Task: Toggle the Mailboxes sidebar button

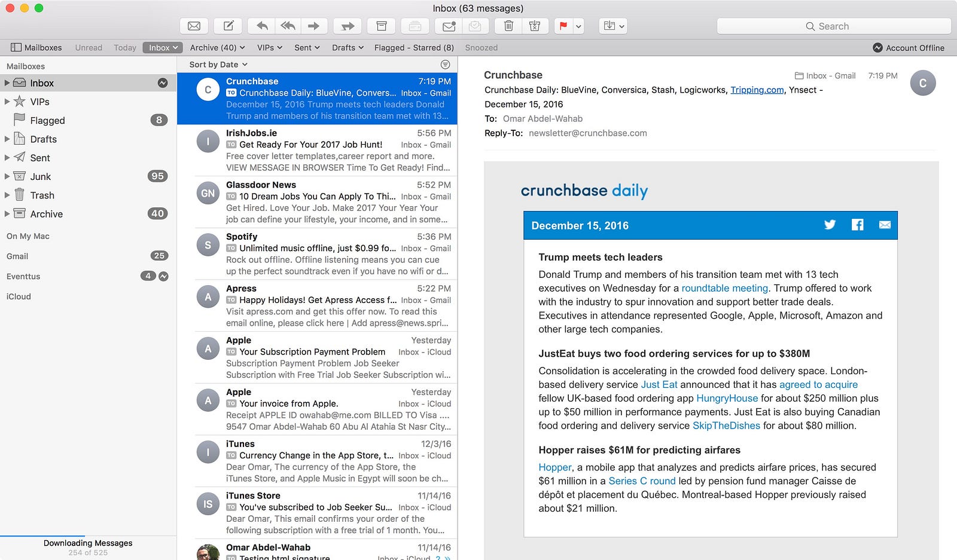Action: click(36, 48)
